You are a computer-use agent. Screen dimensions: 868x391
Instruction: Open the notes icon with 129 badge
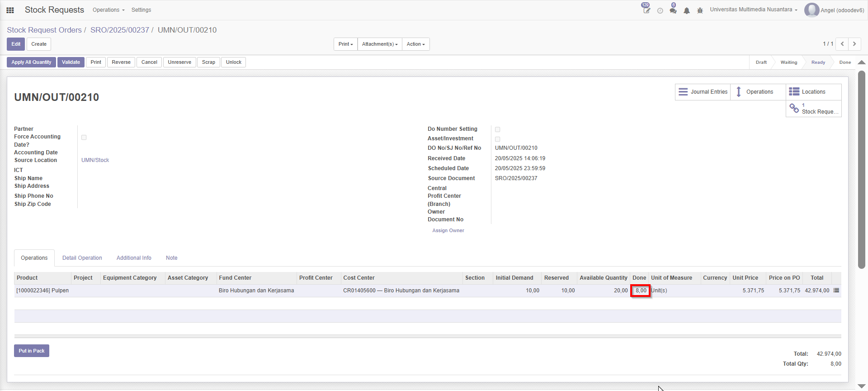click(x=646, y=10)
